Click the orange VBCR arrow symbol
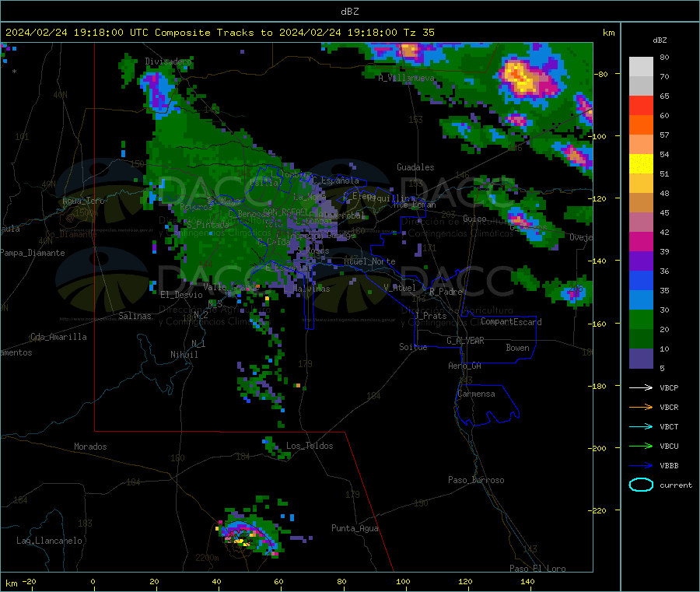Image resolution: width=700 pixels, height=592 pixels. point(641,407)
